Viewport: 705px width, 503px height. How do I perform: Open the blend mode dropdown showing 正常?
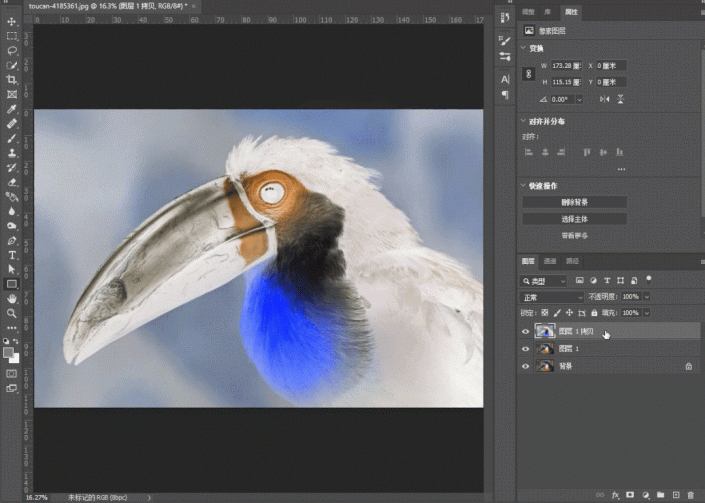tap(552, 297)
